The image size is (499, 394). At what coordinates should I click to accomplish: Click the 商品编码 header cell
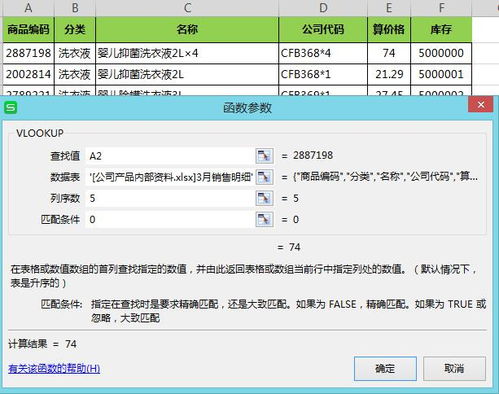point(28,29)
